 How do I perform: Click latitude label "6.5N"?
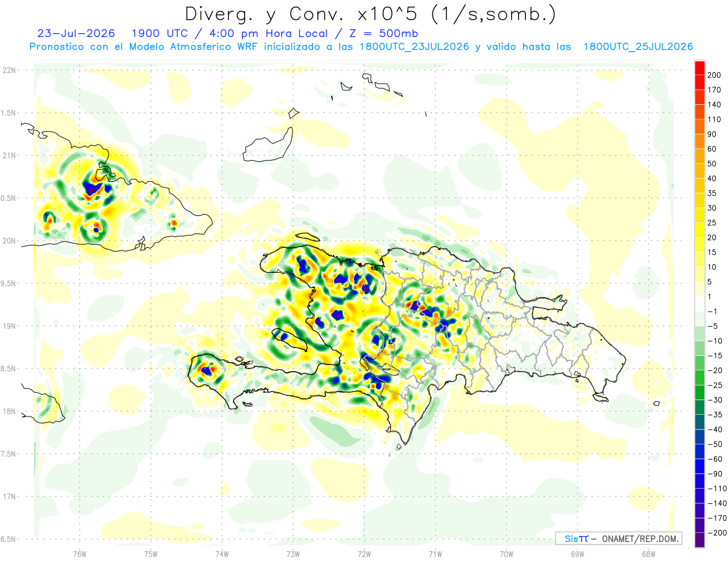point(9,540)
